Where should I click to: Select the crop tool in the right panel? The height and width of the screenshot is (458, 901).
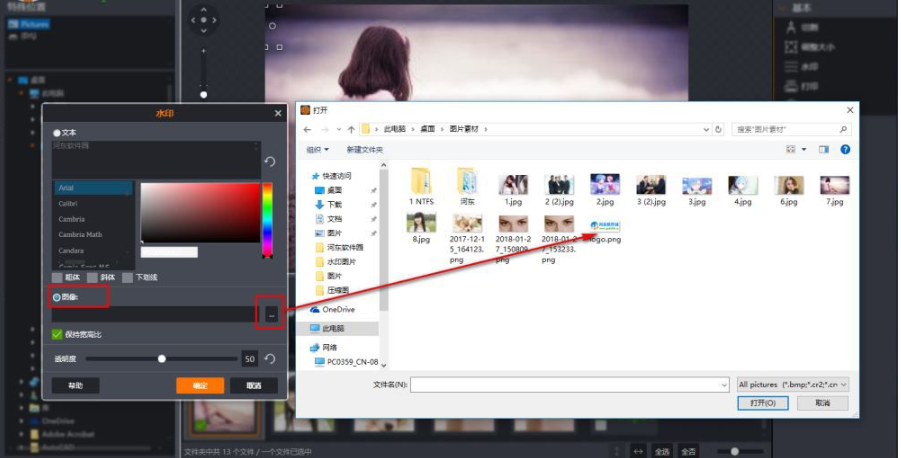[802, 27]
